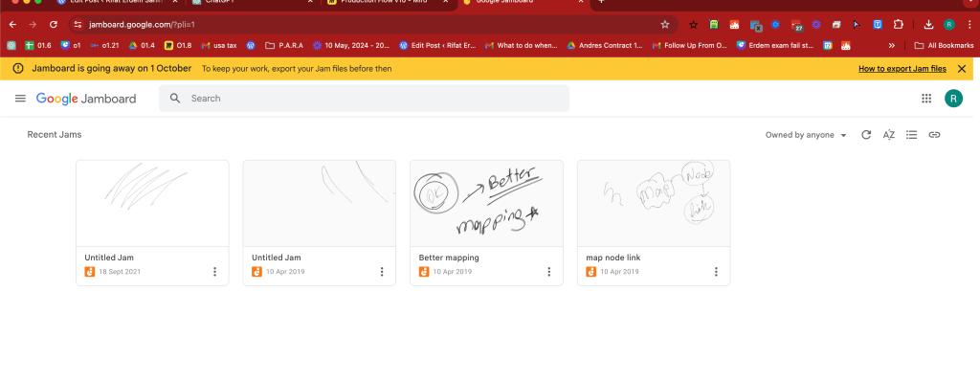Click the calendar extension with 27 badge
The width and height of the screenshot is (980, 382).
[796, 25]
